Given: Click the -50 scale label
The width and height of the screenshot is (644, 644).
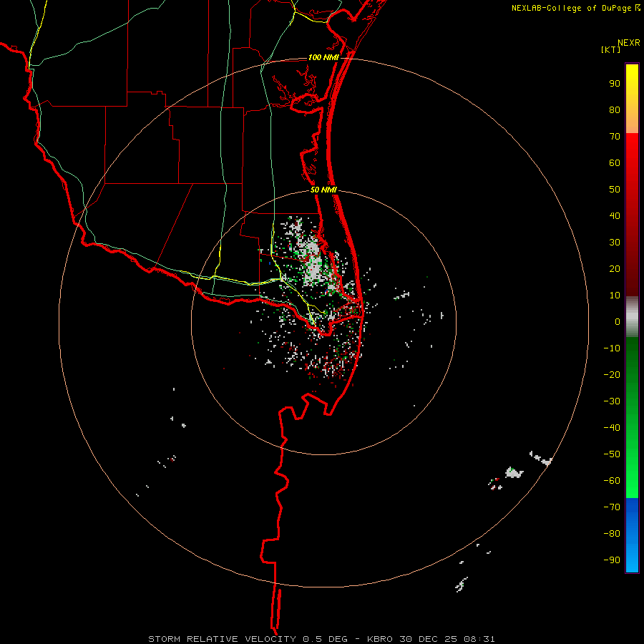Looking at the screenshot, I should pyautogui.click(x=612, y=454).
